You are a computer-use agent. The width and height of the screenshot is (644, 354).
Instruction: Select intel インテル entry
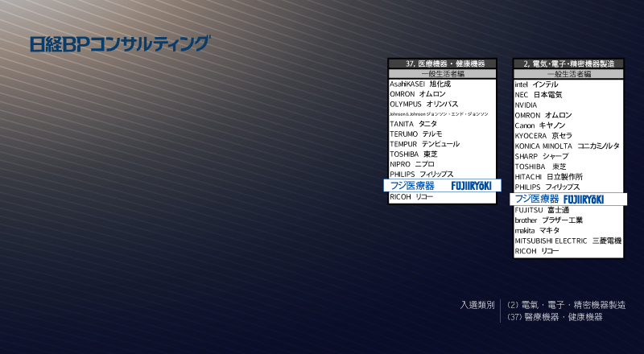536,84
